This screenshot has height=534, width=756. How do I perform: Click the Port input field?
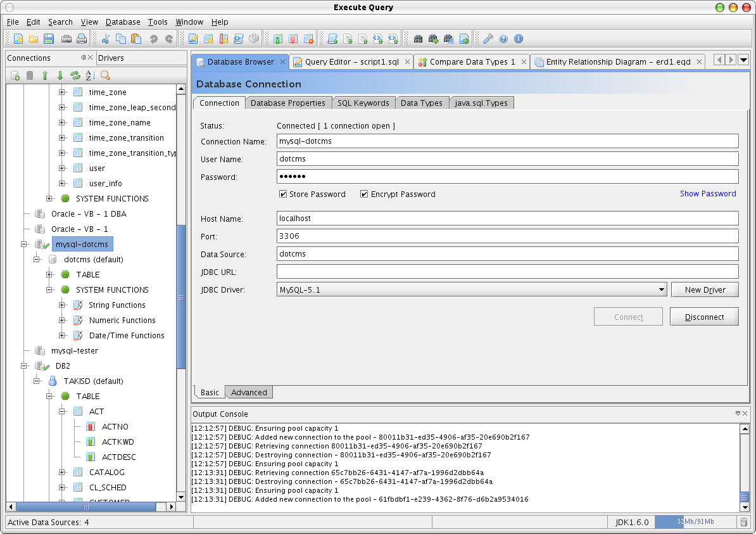tap(508, 236)
